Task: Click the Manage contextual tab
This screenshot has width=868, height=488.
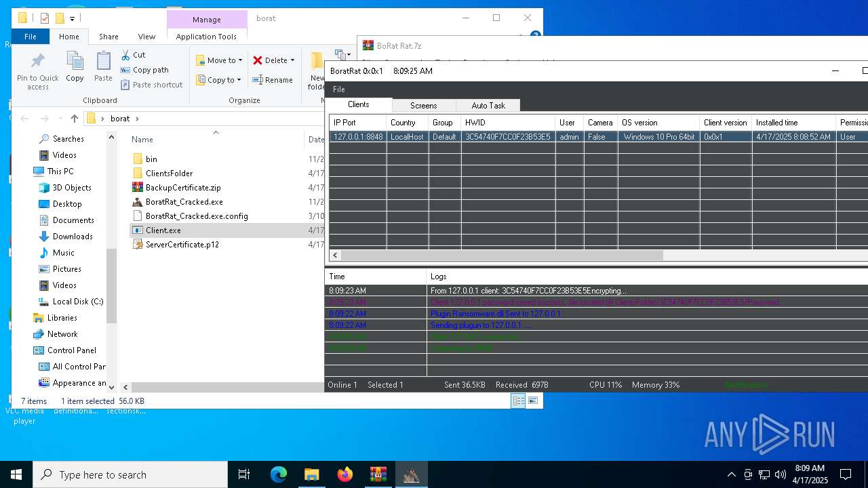Action: tap(206, 20)
